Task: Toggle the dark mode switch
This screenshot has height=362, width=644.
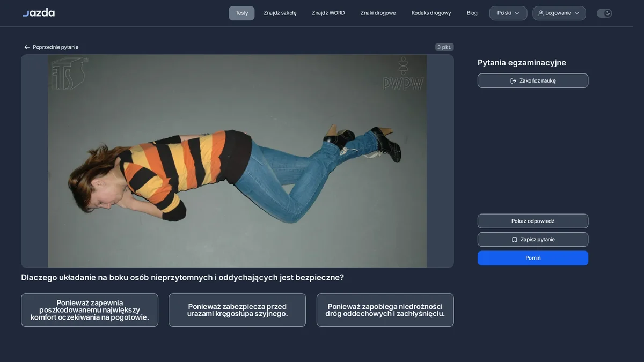Action: point(604,13)
